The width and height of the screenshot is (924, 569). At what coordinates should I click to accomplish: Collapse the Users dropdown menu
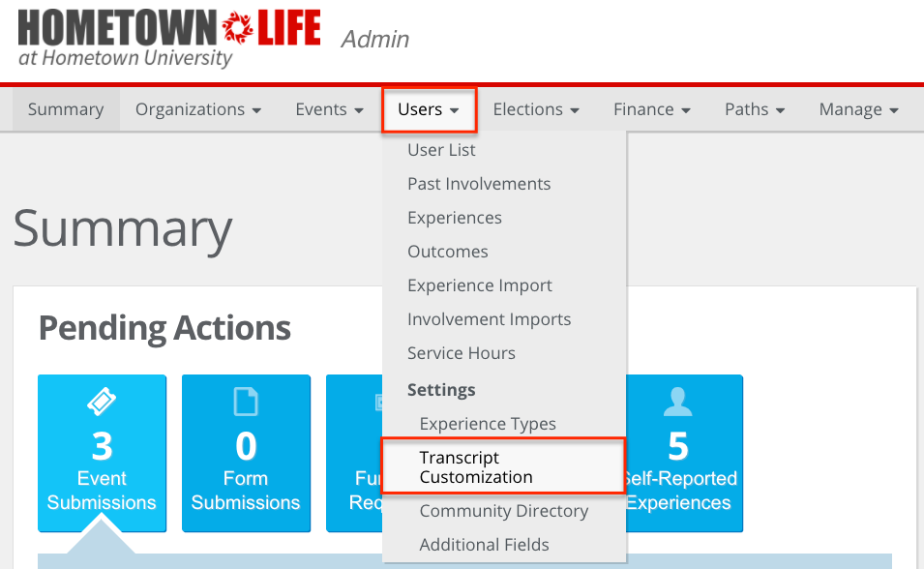pyautogui.click(x=429, y=109)
